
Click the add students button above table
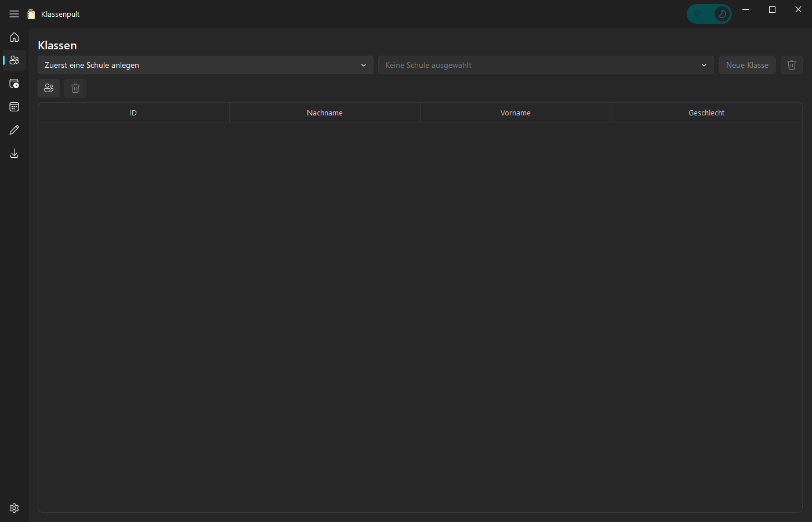(49, 88)
